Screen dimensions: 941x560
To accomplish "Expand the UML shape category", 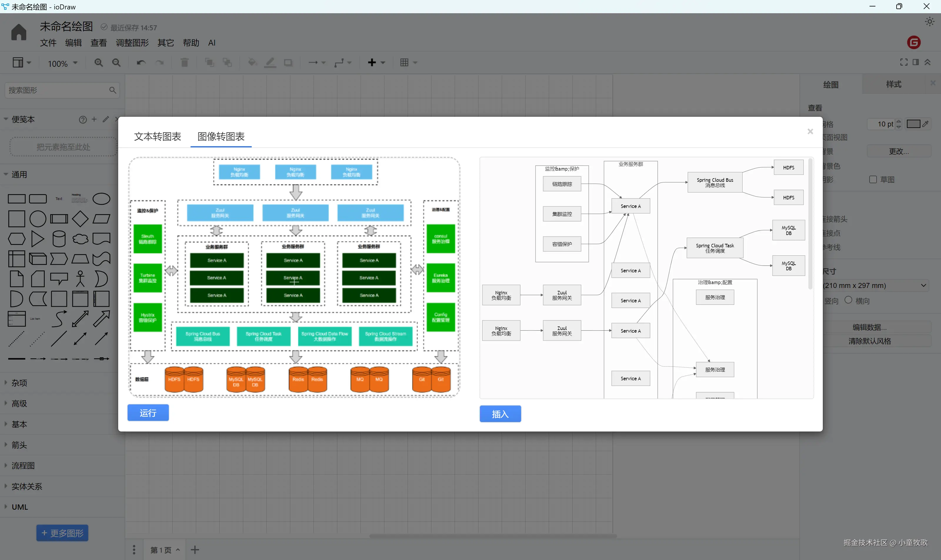I will (x=20, y=507).
